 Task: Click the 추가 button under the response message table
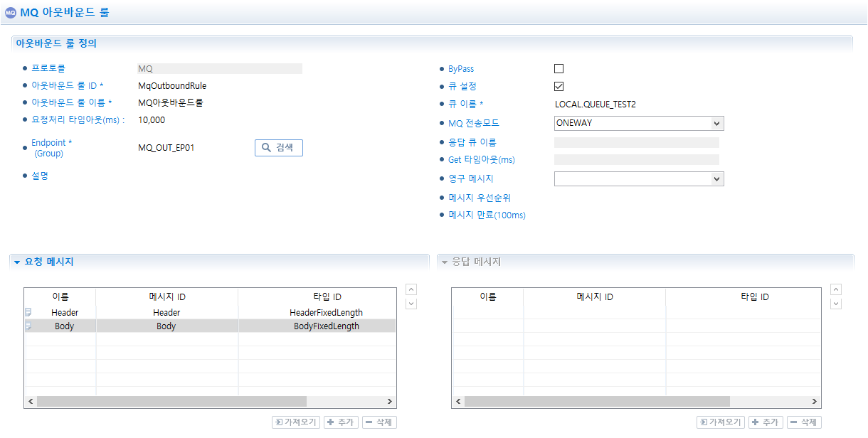(x=766, y=422)
